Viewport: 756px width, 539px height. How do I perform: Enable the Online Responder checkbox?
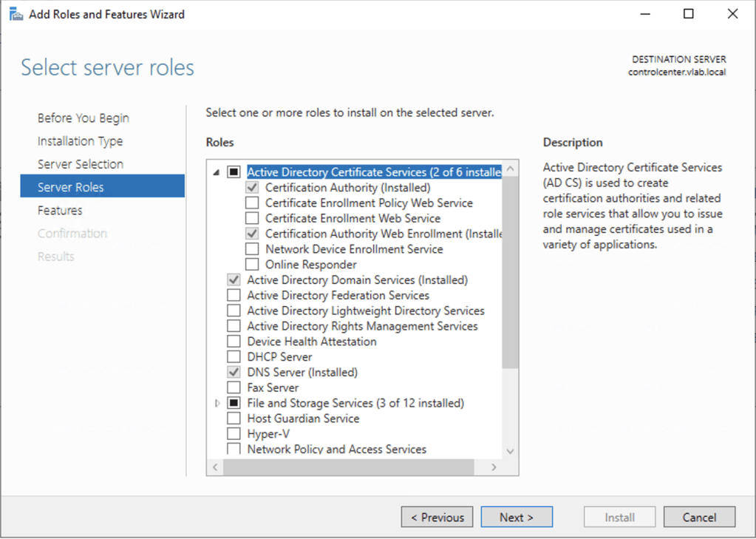(252, 265)
